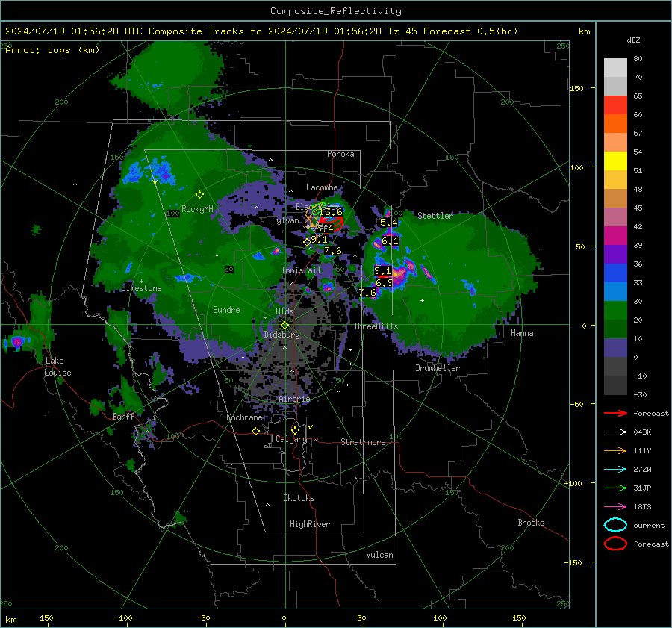The image size is (672, 628).
Task: Click the Ponoka city label
Action: (x=340, y=154)
